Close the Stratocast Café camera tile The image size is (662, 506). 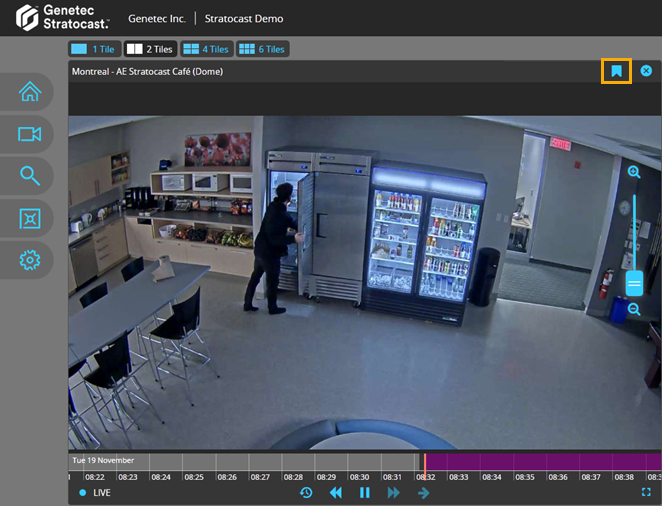(646, 71)
